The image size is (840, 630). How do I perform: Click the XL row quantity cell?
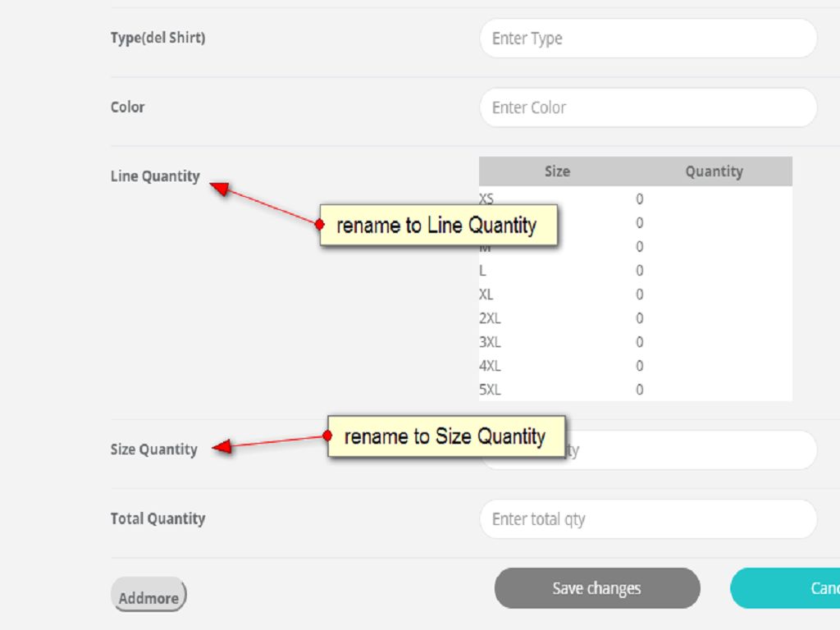(x=639, y=294)
